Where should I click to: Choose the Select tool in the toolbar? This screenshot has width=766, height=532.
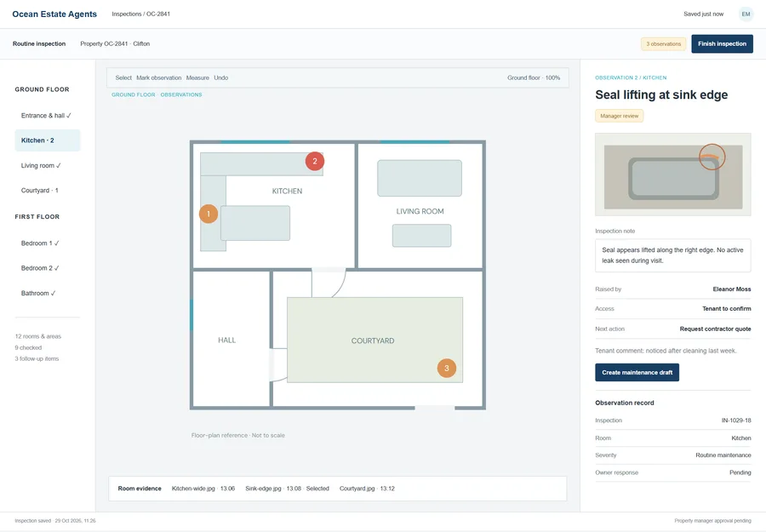click(123, 77)
